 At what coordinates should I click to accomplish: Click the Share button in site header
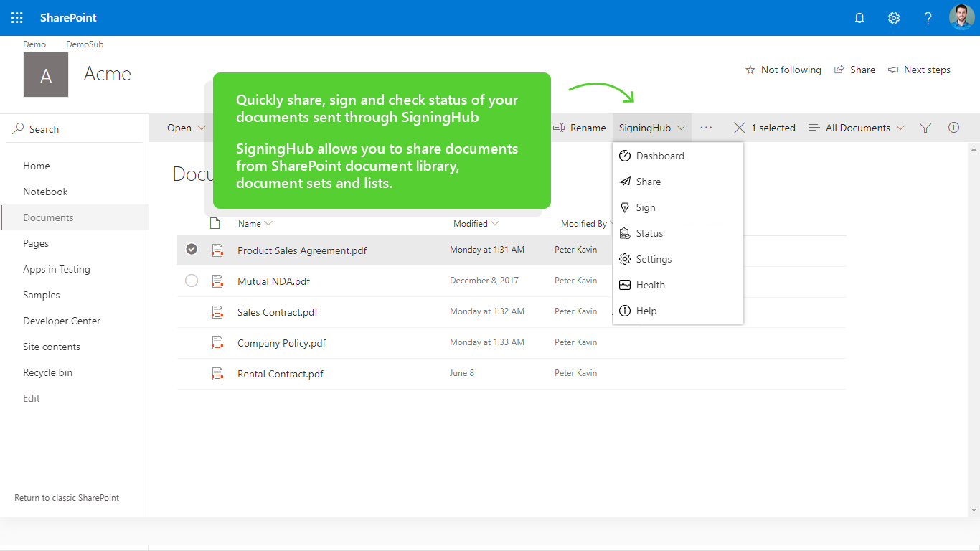point(854,70)
